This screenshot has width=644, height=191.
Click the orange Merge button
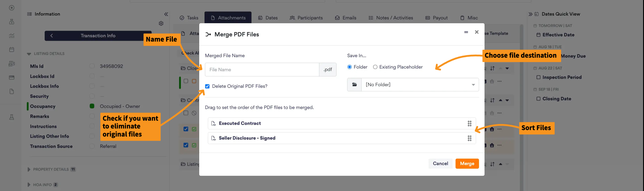coord(467,164)
